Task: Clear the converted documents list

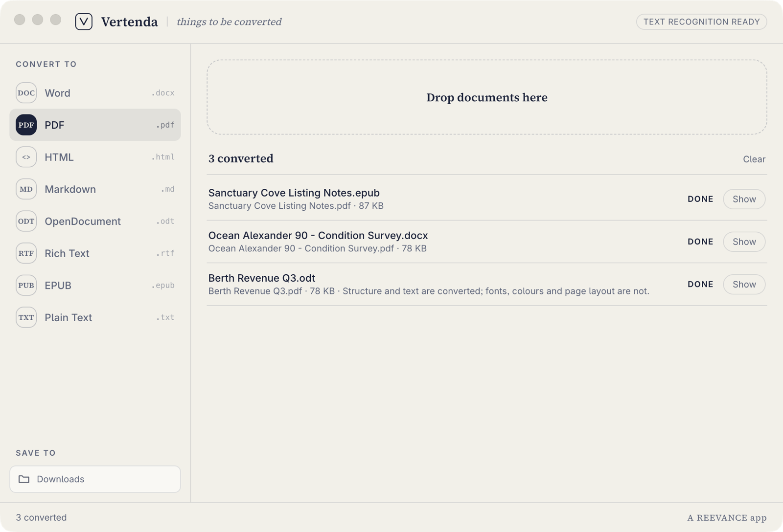Action: pos(754,159)
